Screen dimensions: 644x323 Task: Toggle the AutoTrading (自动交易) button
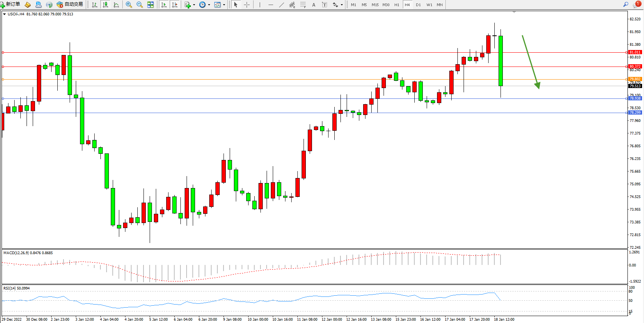point(70,4)
